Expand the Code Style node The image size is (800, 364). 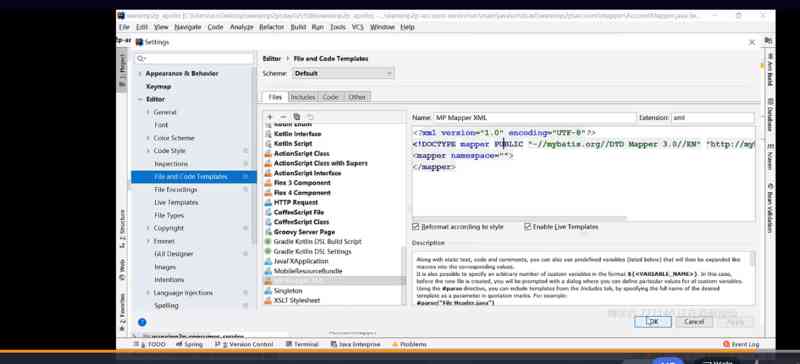click(x=148, y=151)
